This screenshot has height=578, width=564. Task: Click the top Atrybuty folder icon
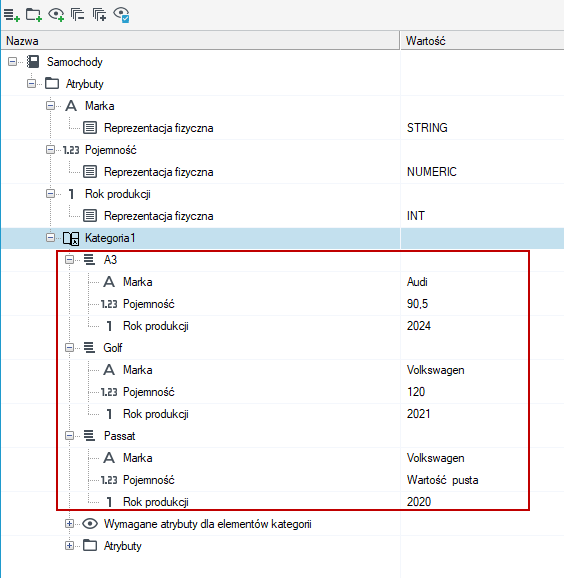click(52, 84)
